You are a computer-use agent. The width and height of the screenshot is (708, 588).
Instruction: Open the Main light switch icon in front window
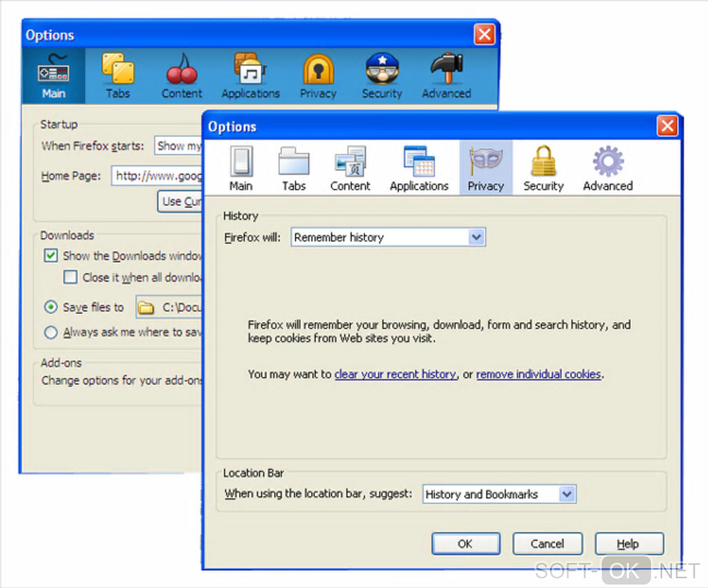coord(241,161)
